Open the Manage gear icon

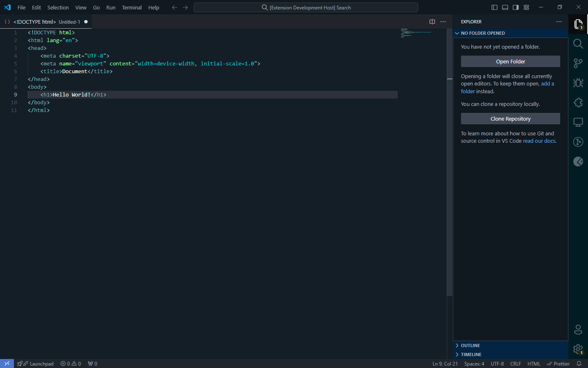[x=578, y=349]
